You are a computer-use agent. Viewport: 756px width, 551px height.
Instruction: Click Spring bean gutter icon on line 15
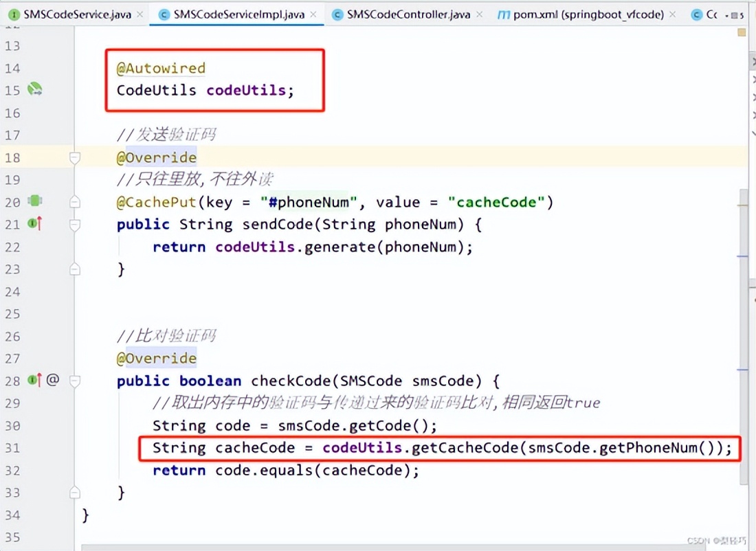tap(35, 89)
